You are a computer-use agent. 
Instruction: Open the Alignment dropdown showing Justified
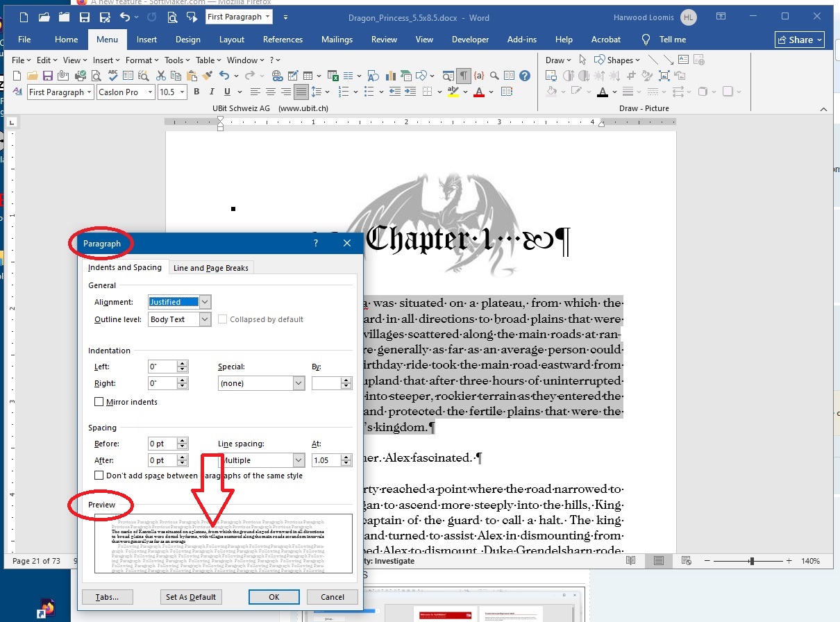[180, 302]
